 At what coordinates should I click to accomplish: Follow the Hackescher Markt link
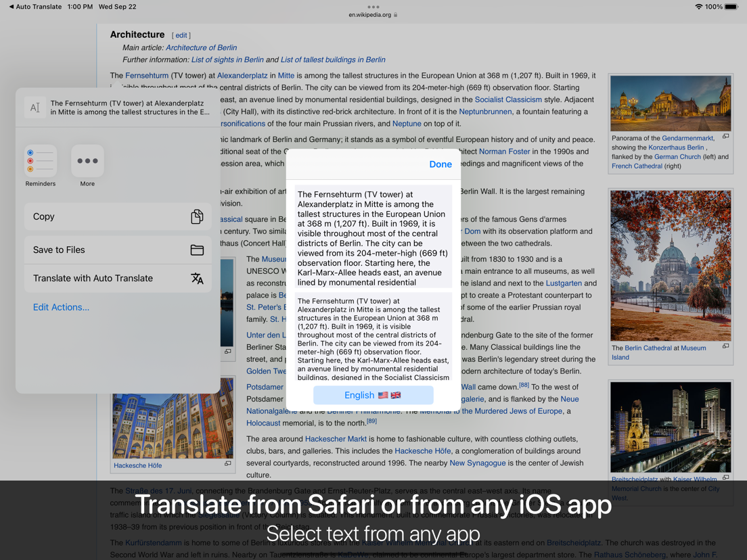pos(336,439)
